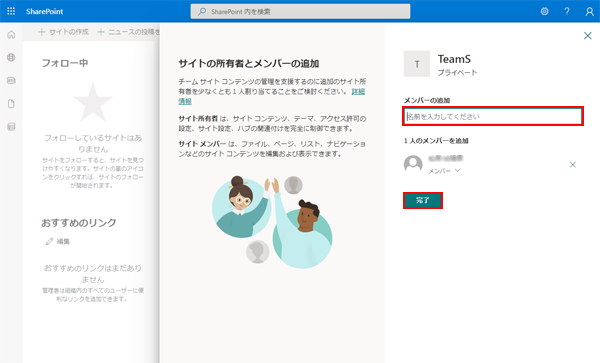Open the file page icon in left rail
Image resolution: width=600 pixels, height=363 pixels.
(11, 104)
